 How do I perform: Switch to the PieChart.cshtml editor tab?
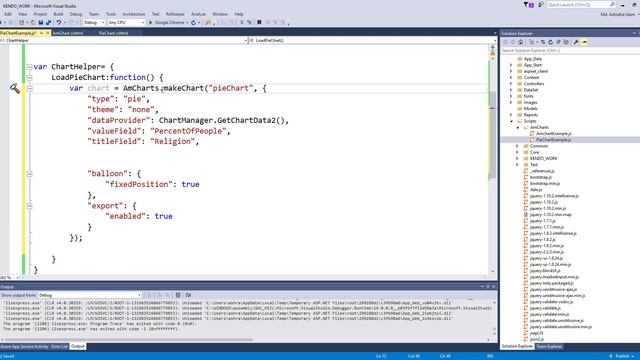click(113, 33)
